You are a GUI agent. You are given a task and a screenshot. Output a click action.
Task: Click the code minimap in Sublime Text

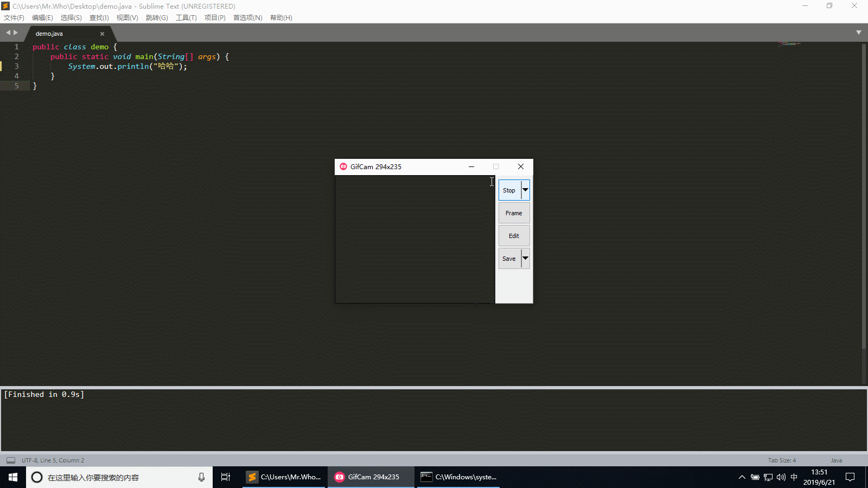(790, 44)
